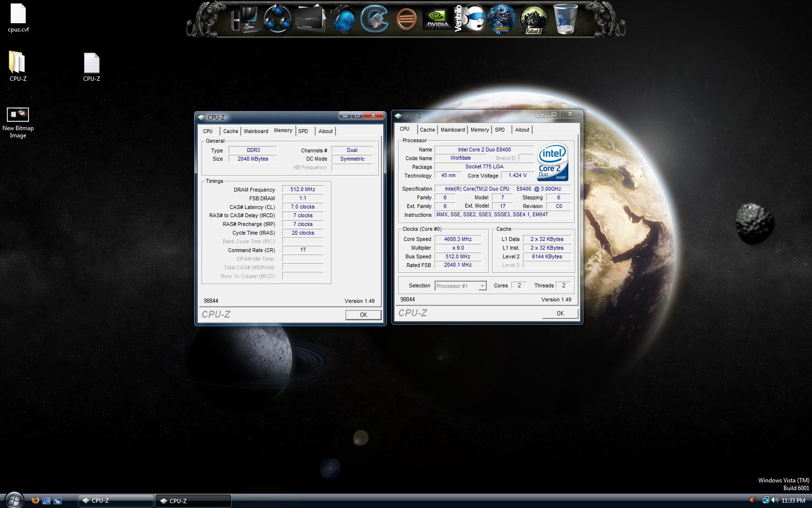Image resolution: width=812 pixels, height=508 pixels.
Task: Launch Firefox from the Quick Launch bar
Action: tap(35, 500)
